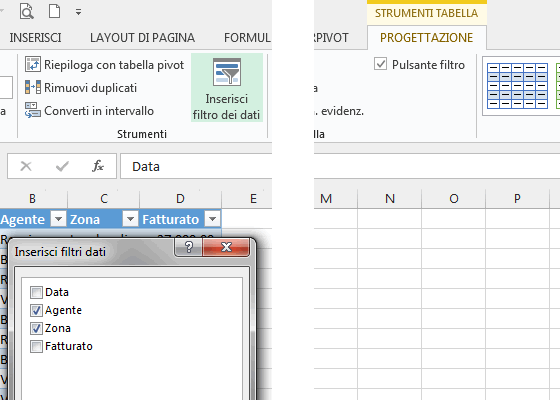Select the blue table style thumbnail

click(x=517, y=86)
